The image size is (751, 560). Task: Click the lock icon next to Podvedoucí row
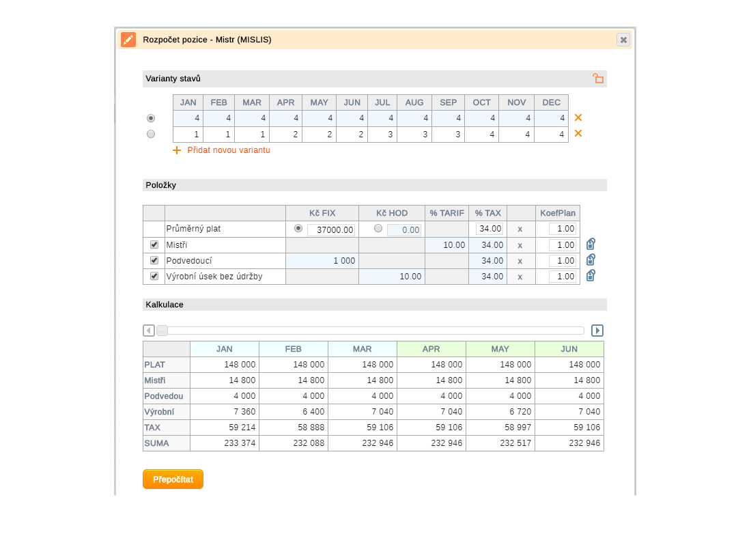tap(591, 260)
